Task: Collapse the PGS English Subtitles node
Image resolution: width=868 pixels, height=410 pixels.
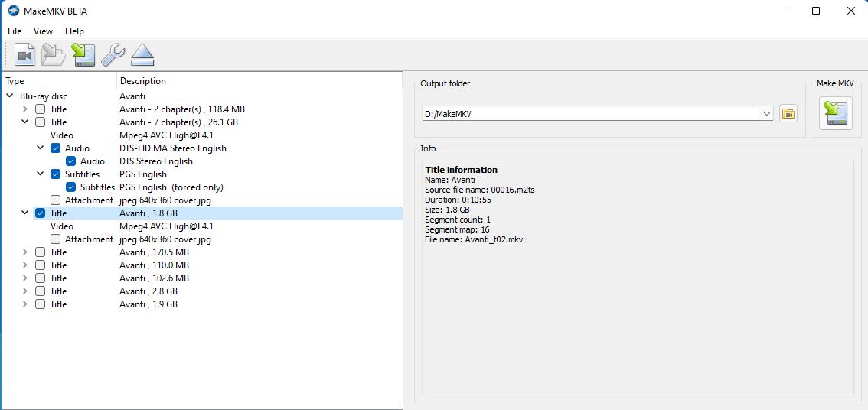Action: [41, 174]
